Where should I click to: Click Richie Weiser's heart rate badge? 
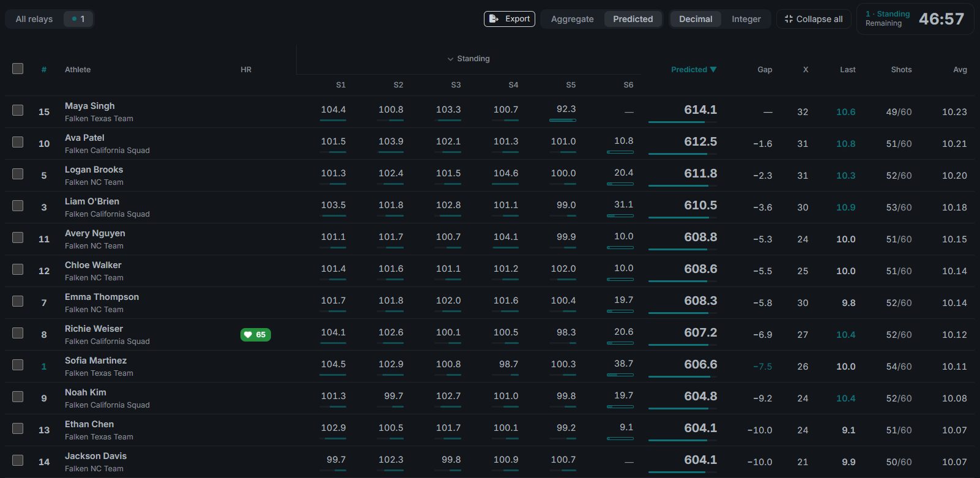point(255,335)
